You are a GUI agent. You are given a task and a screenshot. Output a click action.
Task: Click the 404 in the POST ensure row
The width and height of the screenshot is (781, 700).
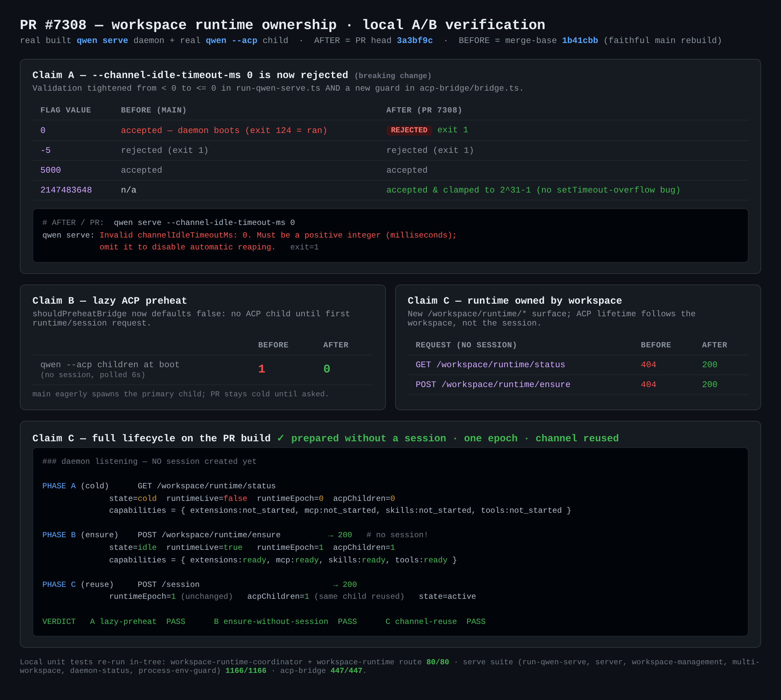(x=648, y=385)
